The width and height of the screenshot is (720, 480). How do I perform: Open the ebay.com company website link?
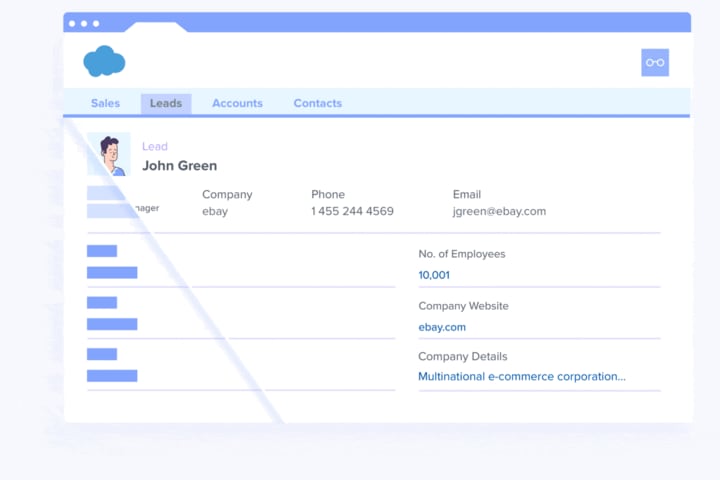[x=442, y=327]
